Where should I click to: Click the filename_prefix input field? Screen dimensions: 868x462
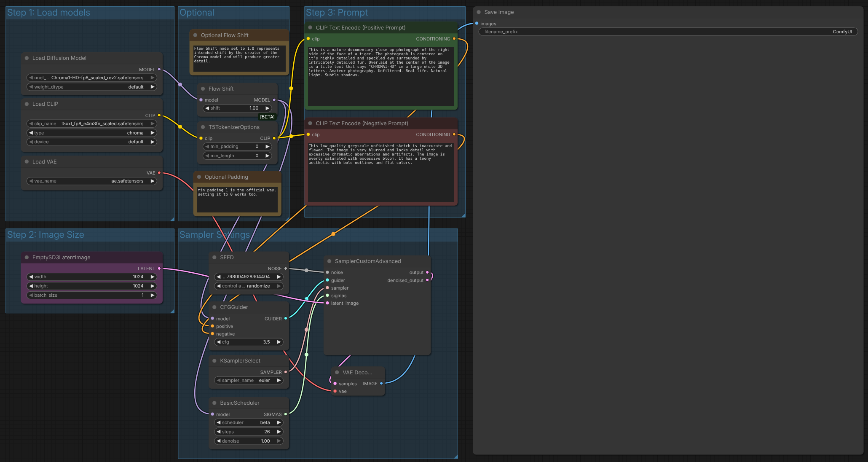point(667,32)
